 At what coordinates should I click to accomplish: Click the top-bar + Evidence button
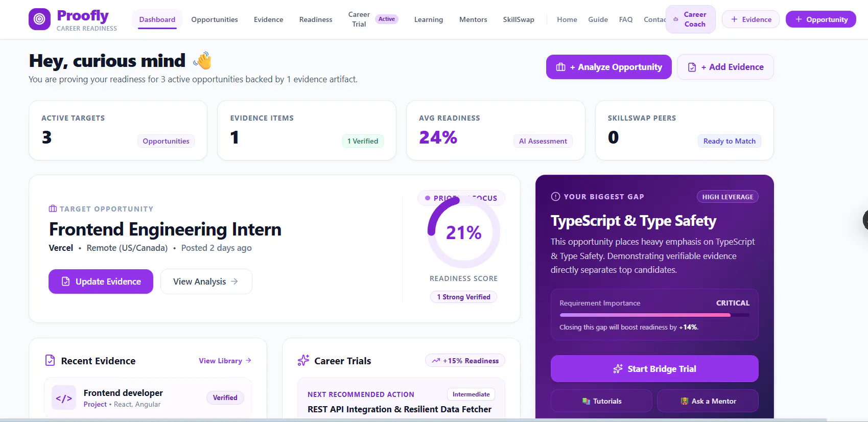[x=751, y=19]
